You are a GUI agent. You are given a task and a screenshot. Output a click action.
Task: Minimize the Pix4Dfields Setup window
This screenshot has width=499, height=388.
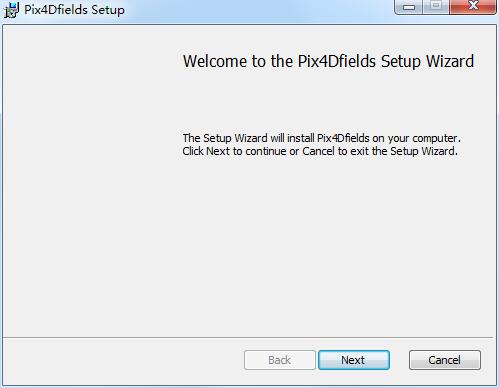(x=409, y=6)
